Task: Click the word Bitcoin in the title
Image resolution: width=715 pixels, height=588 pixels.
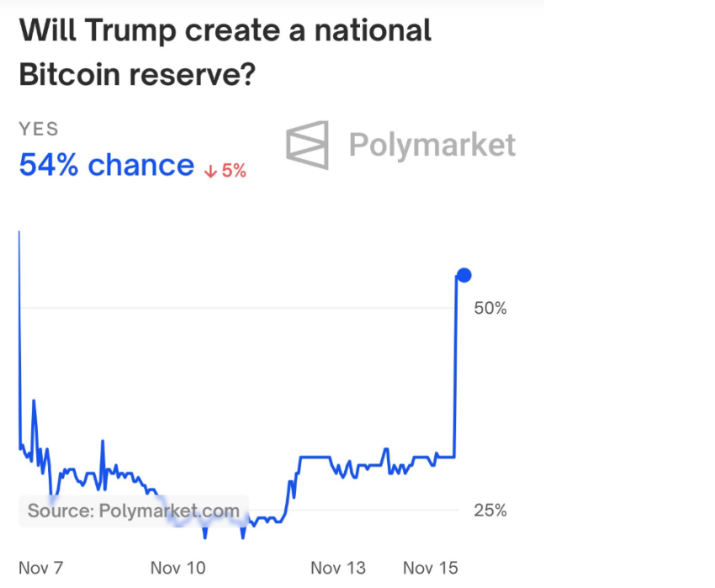Action: [66, 76]
